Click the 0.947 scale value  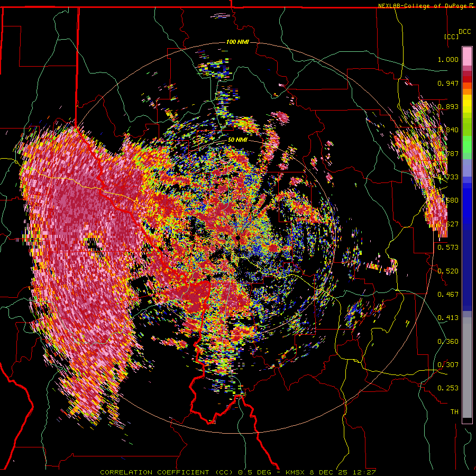[x=448, y=83]
